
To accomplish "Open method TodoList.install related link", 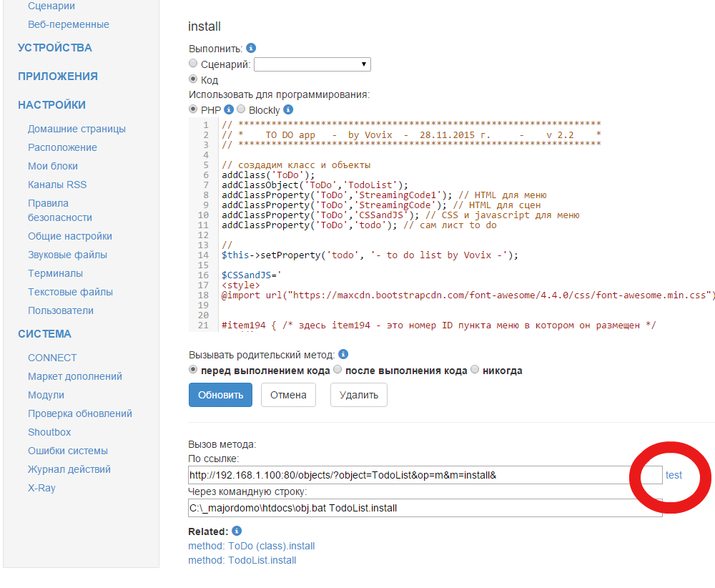I will tap(242, 560).
